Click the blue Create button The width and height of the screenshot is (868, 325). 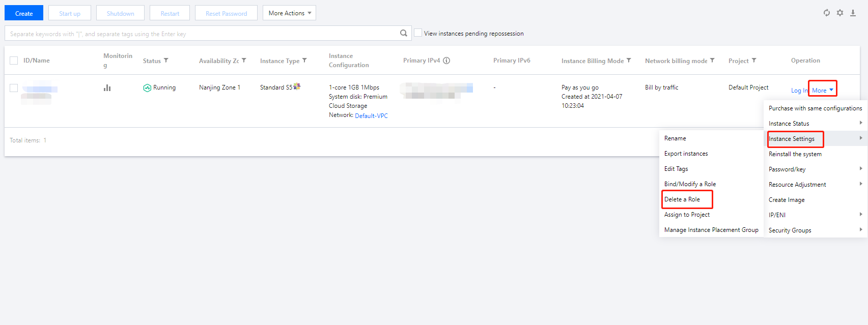[x=24, y=13]
